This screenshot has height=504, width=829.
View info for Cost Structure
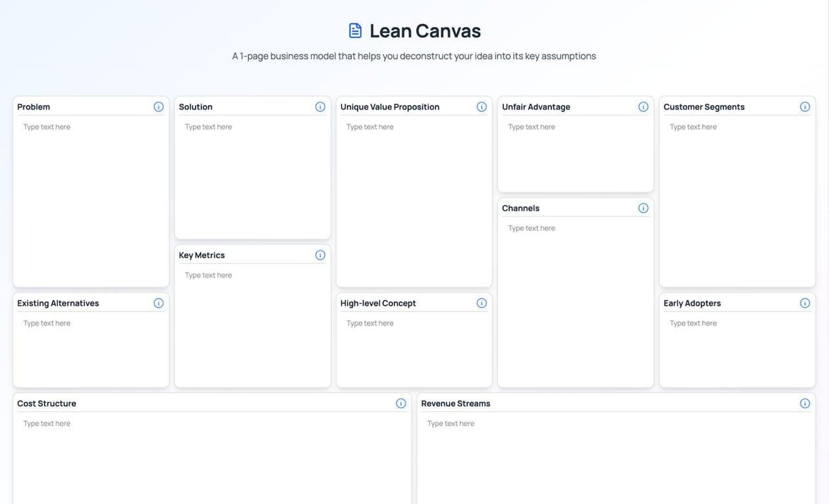pyautogui.click(x=401, y=402)
